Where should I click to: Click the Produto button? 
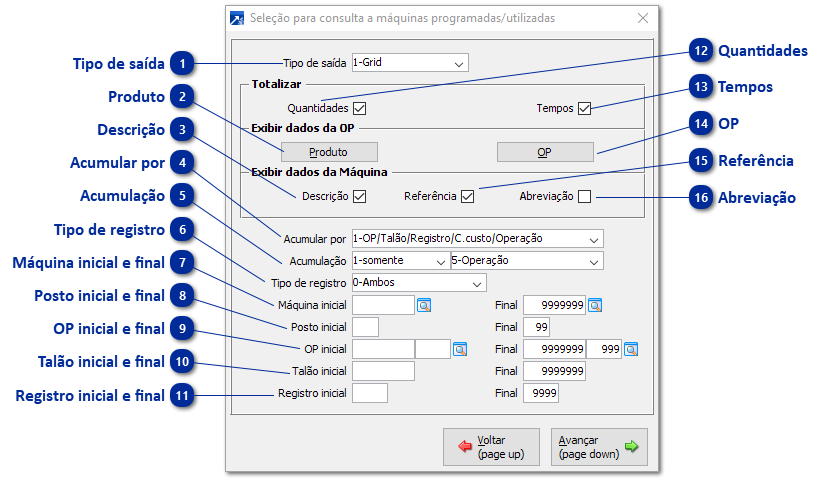point(329,152)
